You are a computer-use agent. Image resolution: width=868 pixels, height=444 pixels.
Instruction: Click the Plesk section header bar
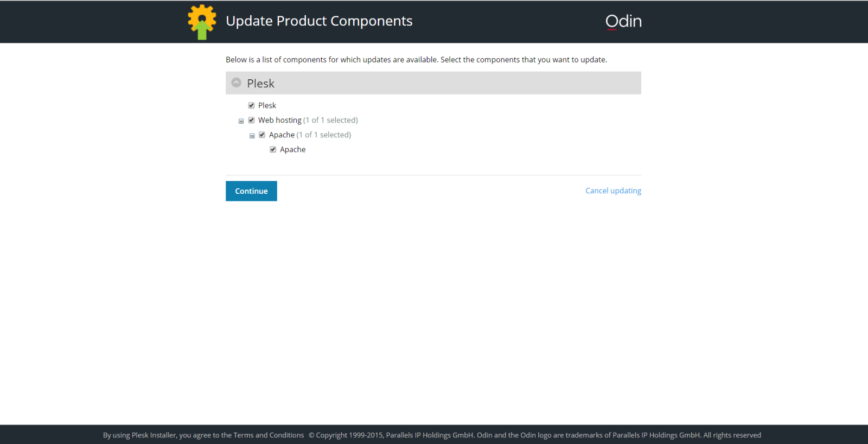pyautogui.click(x=433, y=83)
